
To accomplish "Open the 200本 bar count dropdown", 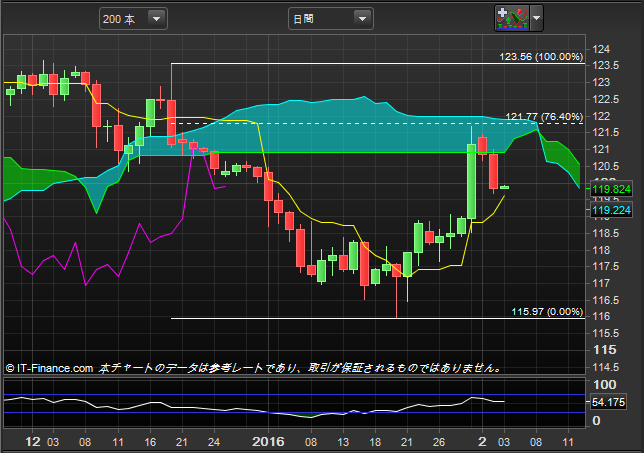I will tap(133, 19).
